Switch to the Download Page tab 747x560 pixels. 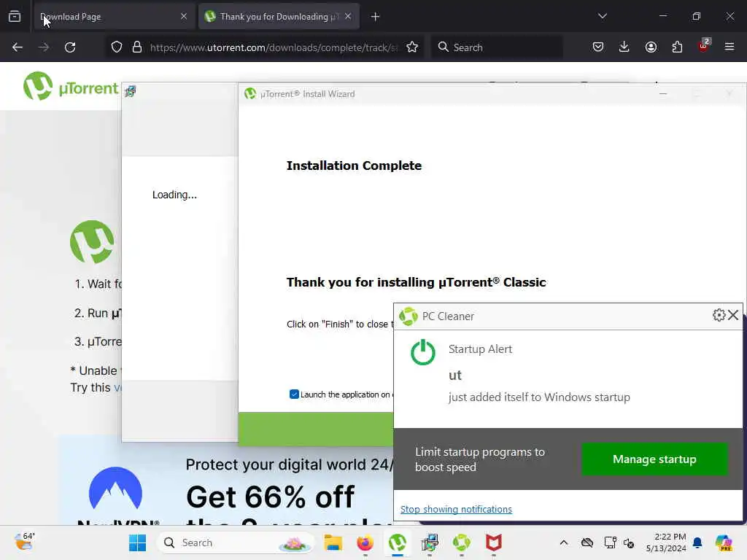pyautogui.click(x=113, y=17)
